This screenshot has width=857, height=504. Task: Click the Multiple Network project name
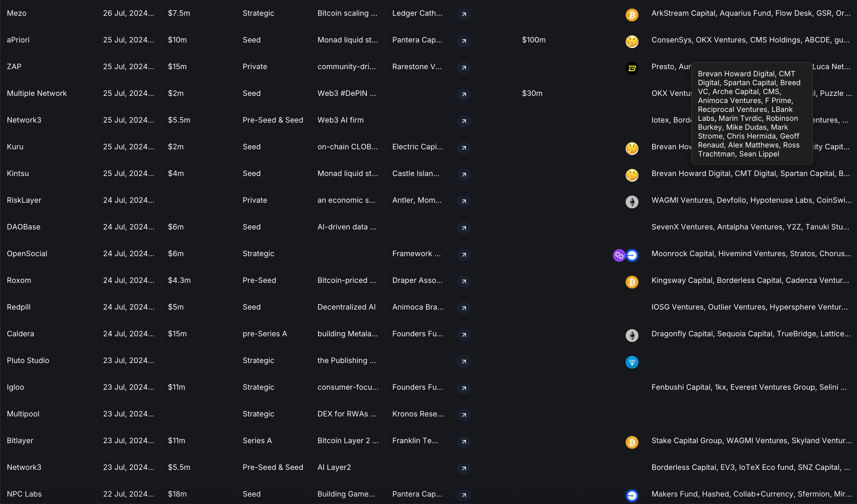[x=37, y=93]
